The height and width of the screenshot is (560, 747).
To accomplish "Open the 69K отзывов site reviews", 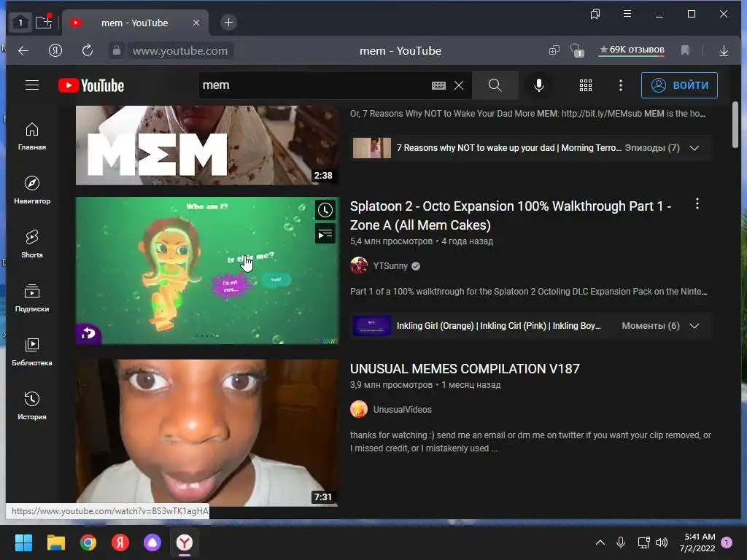I will (632, 50).
